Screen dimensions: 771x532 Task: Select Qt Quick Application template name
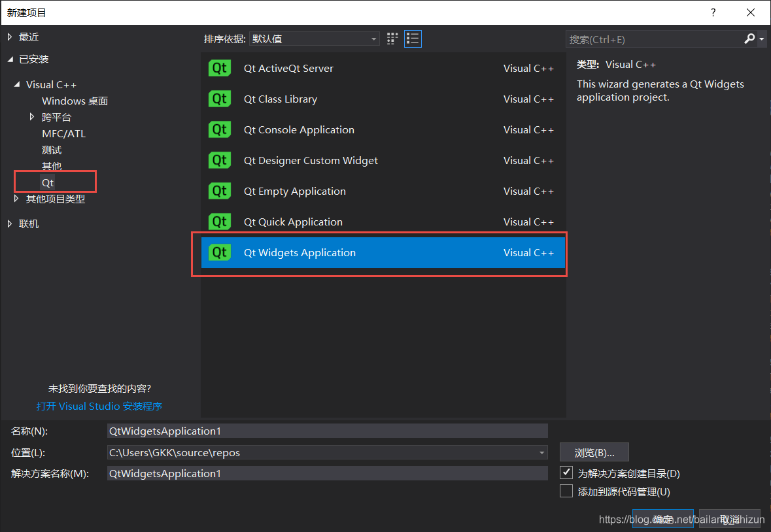pyautogui.click(x=293, y=222)
